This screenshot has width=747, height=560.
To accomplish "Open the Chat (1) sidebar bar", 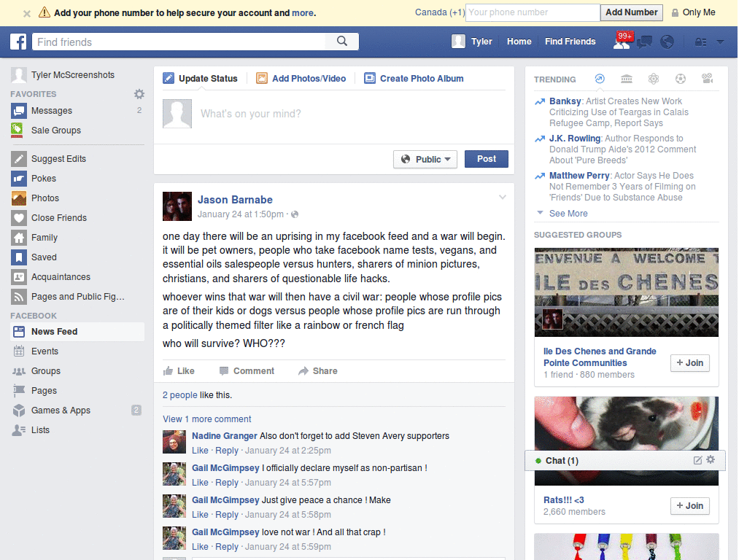I will (624, 461).
